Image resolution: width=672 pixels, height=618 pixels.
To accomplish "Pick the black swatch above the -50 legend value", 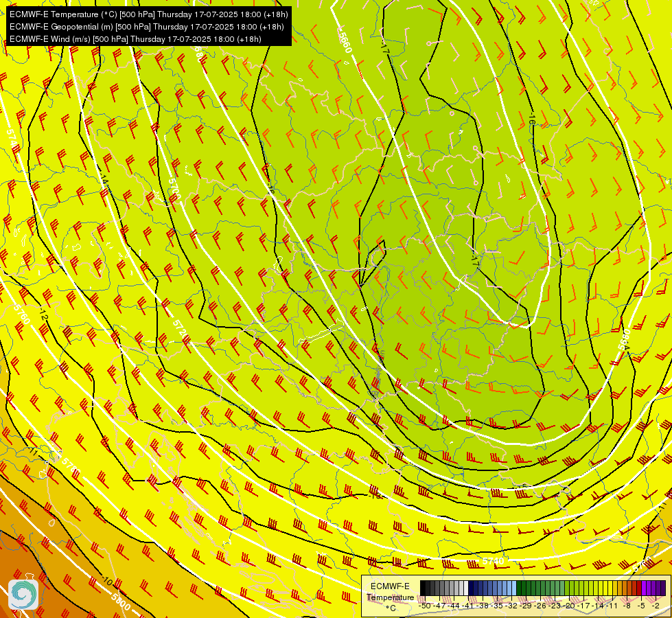I will click(x=423, y=588).
